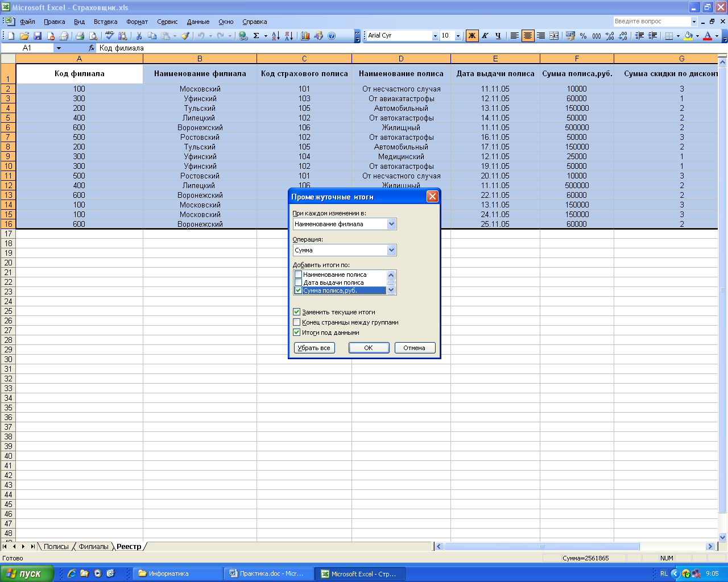Open the borders style dropdown arrow
Image resolution: width=728 pixels, height=582 pixels.
678,36
